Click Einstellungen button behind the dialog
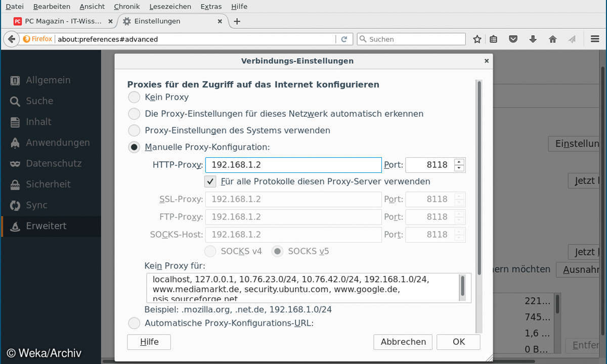Screen dimensions: 607x364 [575, 144]
